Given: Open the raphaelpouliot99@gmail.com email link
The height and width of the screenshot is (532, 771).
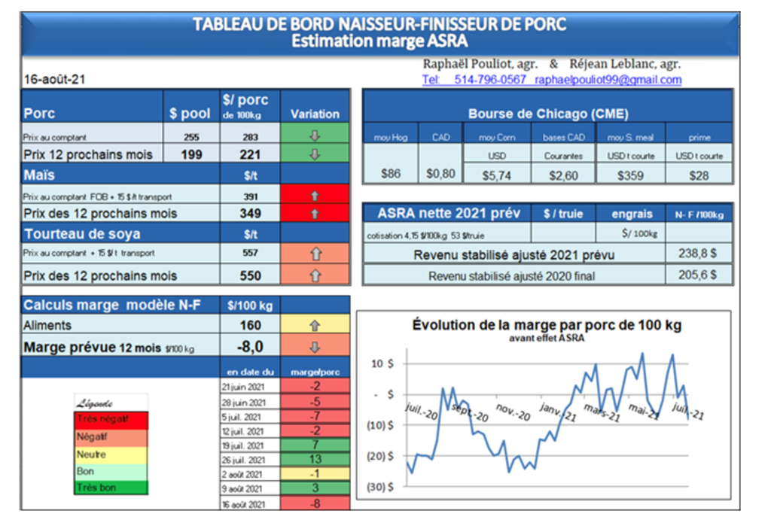Looking at the screenshot, I should pos(608,80).
